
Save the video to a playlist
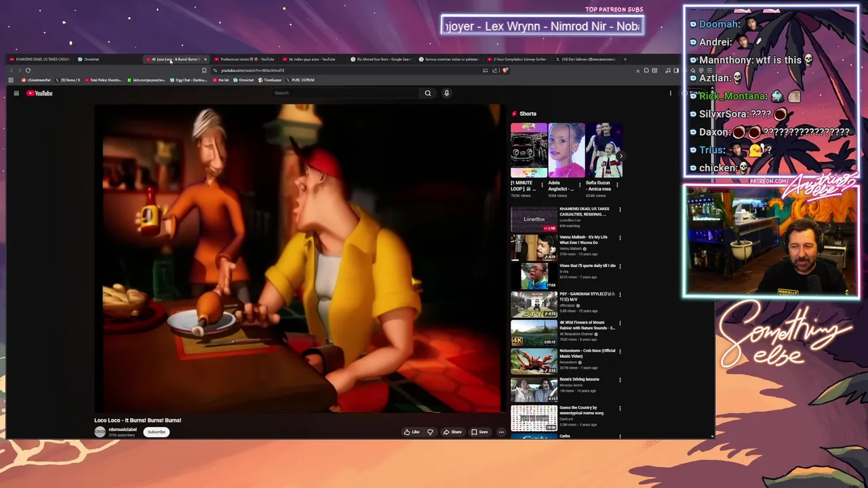click(479, 432)
